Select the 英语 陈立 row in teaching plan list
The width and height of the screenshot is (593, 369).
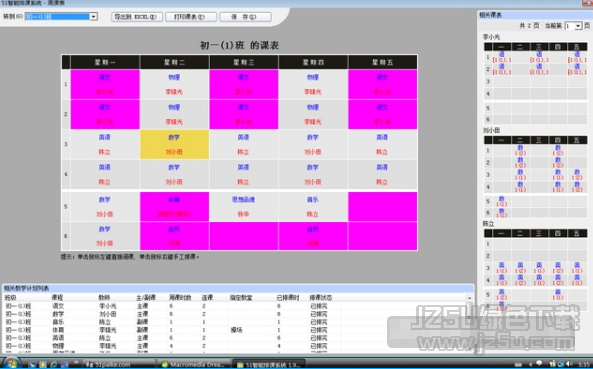click(234, 338)
